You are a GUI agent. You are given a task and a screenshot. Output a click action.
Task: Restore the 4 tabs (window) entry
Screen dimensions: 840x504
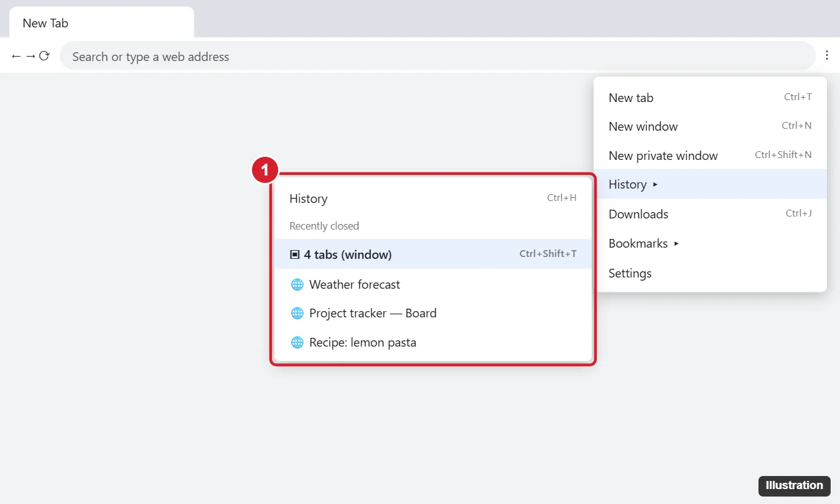point(433,254)
